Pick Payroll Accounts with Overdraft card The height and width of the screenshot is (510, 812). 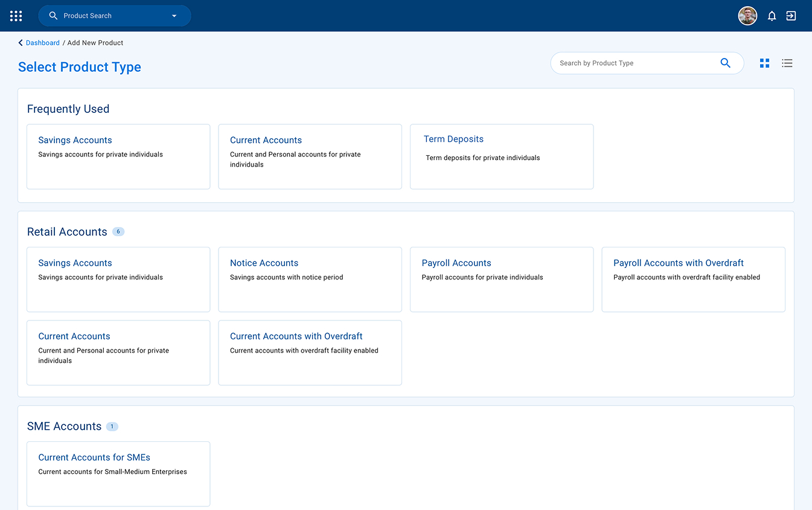(694, 279)
